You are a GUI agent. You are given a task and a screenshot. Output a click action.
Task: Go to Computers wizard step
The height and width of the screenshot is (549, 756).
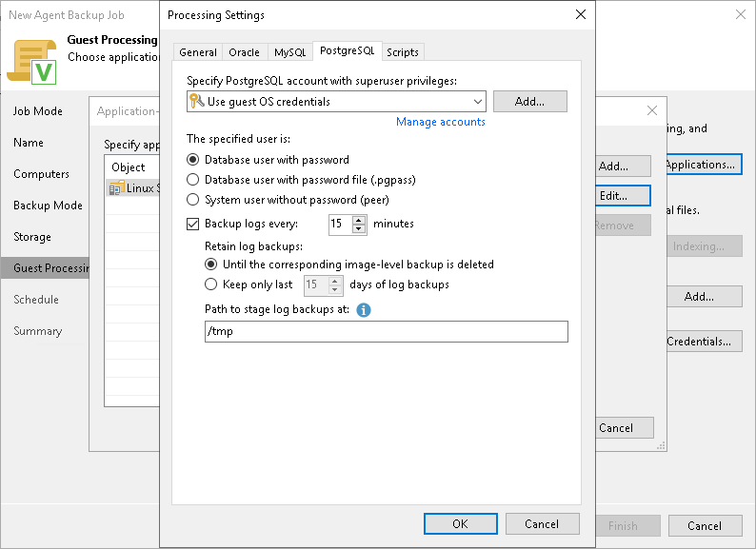[42, 174]
